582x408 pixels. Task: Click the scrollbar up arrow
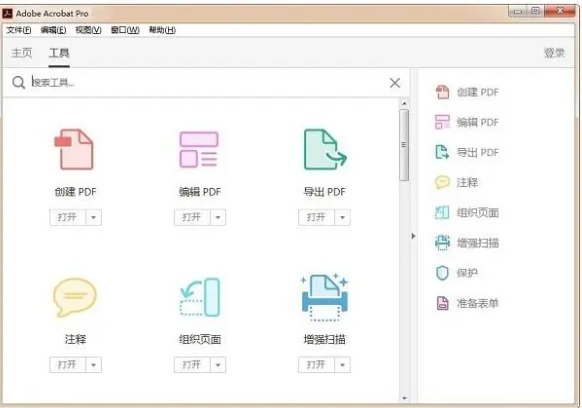(404, 104)
